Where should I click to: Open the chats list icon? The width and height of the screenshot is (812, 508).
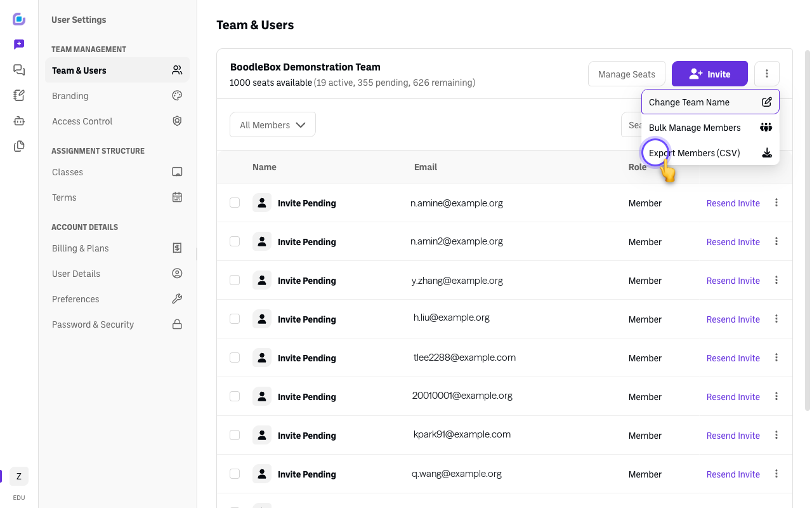click(19, 70)
